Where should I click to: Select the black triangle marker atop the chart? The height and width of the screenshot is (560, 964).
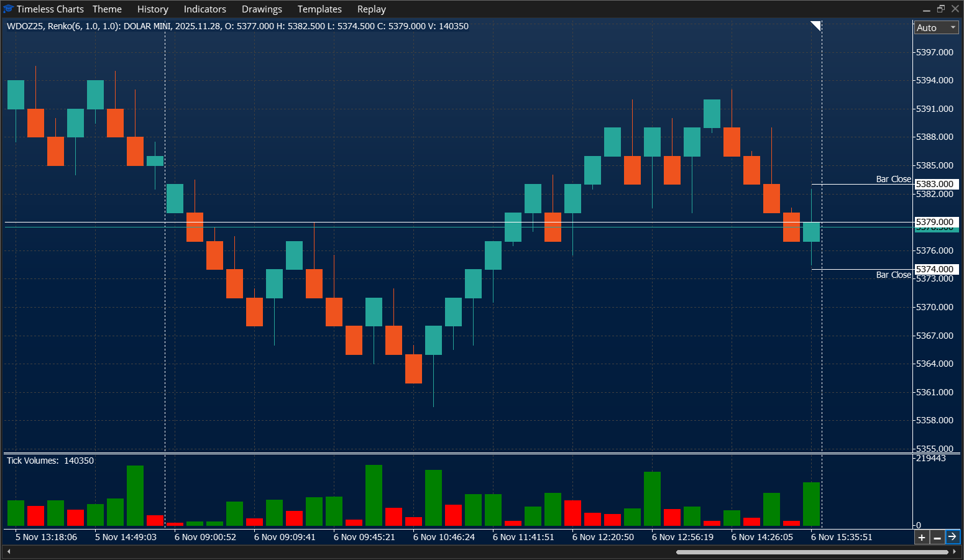tap(815, 26)
